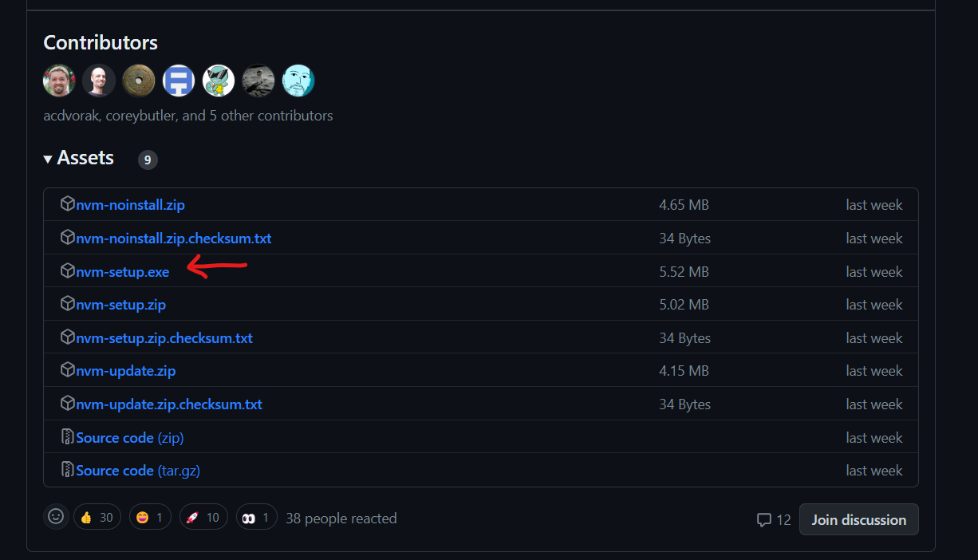Collapse the Assets section triangle
Image resolution: width=978 pixels, height=560 pixels.
[x=48, y=159]
